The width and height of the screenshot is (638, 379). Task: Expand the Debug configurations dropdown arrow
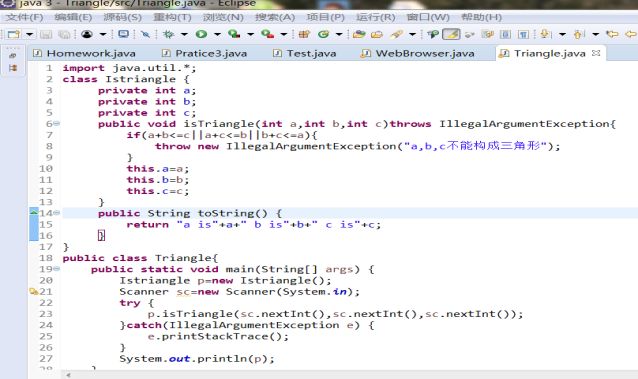(184, 34)
